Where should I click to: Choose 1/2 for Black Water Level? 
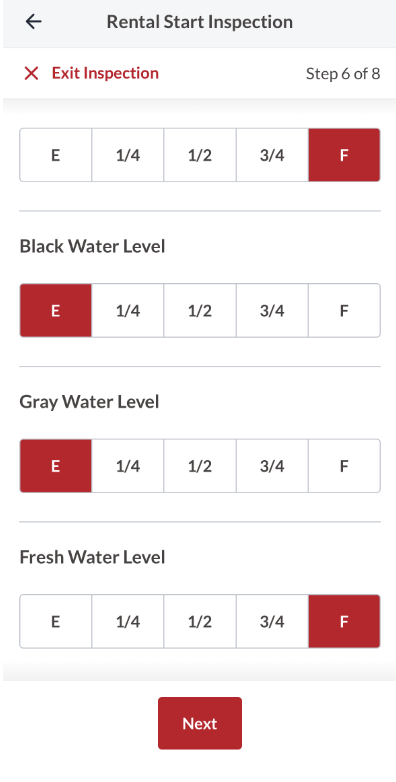pos(200,311)
